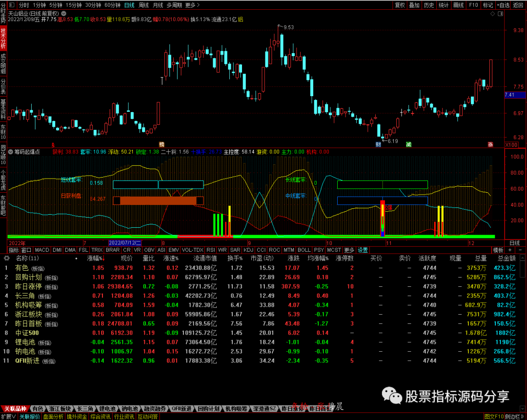Collapse the 筹码起爆点 indicator panel

click(x=10, y=152)
